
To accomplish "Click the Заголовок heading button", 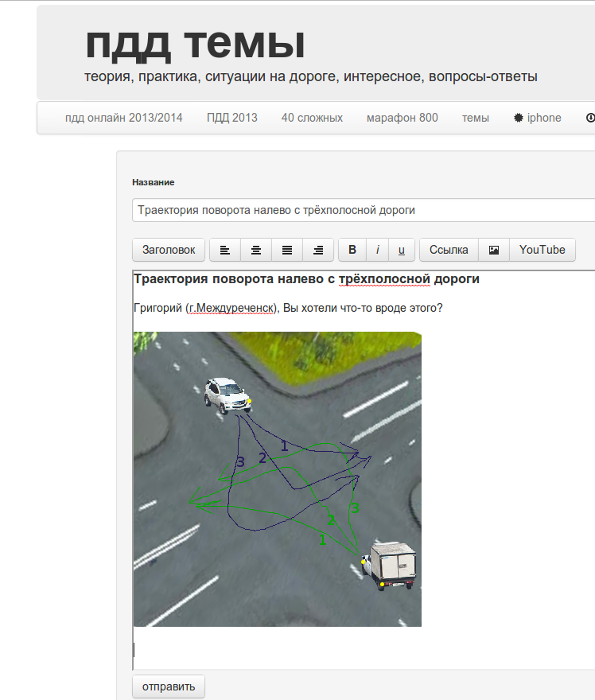I will click(169, 250).
